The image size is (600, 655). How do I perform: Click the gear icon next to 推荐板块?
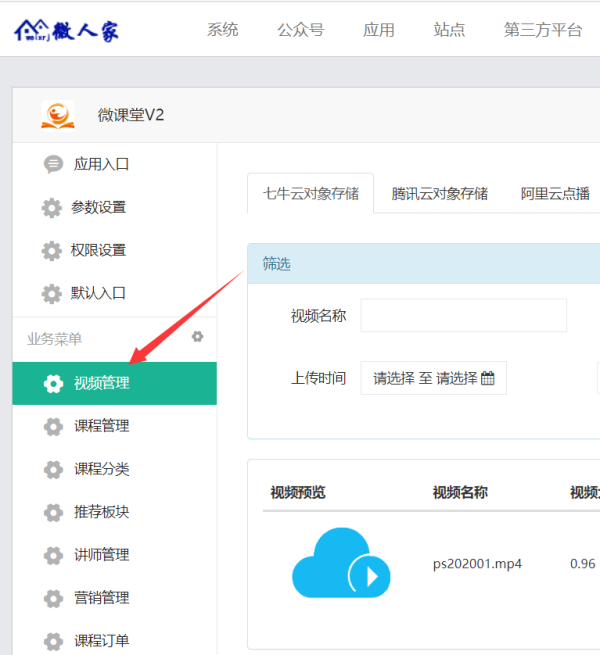(x=53, y=513)
